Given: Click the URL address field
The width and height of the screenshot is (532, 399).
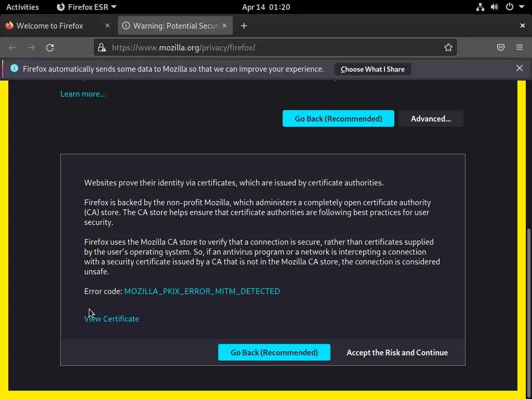Looking at the screenshot, I should click(275, 47).
